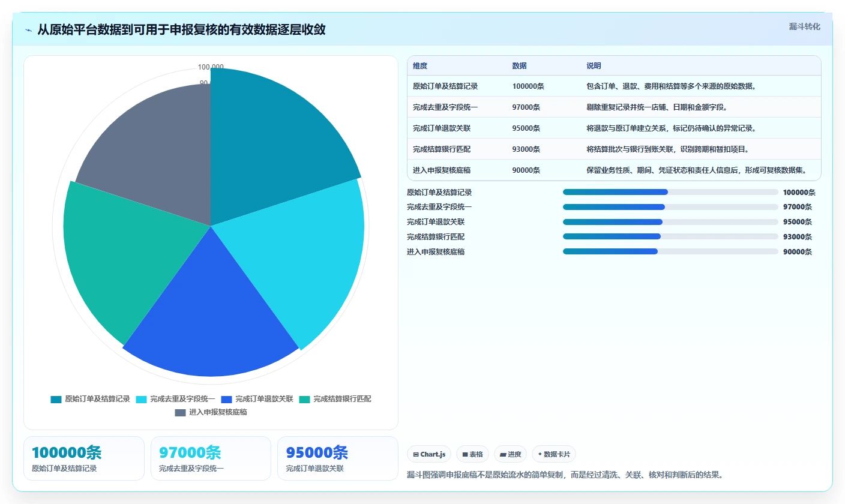Click table cell 原始订单及结算记录
Image resolution: width=845 pixels, height=504 pixels.
point(445,86)
